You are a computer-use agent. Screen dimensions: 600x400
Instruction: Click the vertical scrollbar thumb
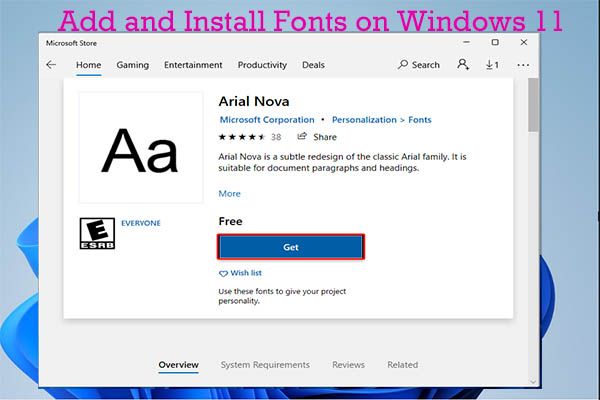[x=533, y=105]
